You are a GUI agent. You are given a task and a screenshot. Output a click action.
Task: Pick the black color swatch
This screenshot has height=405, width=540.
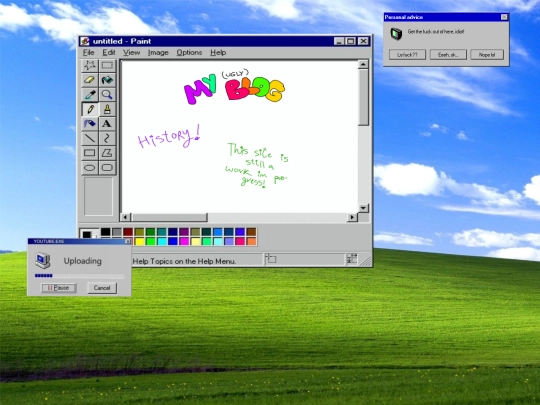click(x=106, y=232)
